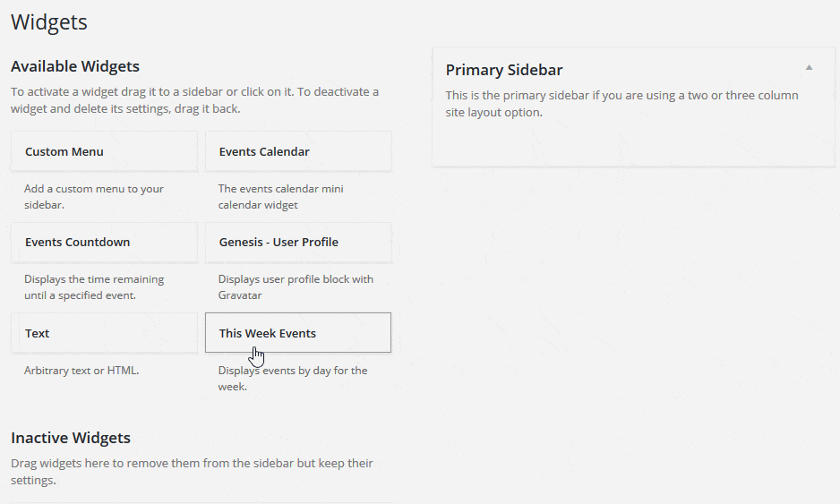Click the 'events by day for the week' description
Viewport: 840px width, 504px height.
[x=293, y=378]
